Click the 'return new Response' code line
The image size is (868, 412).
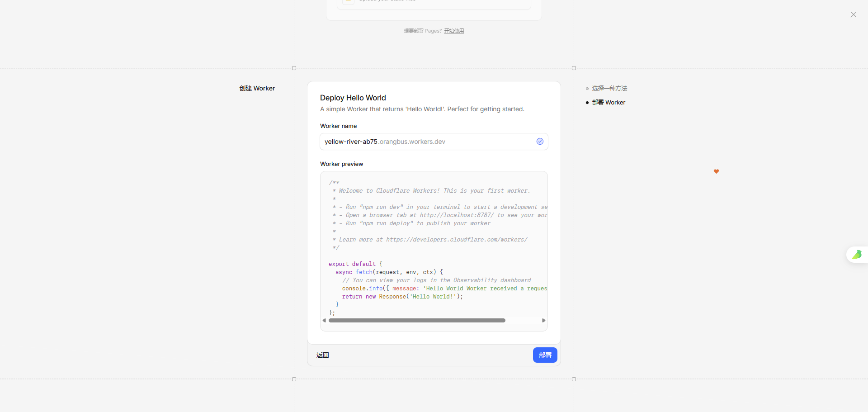(x=402, y=297)
